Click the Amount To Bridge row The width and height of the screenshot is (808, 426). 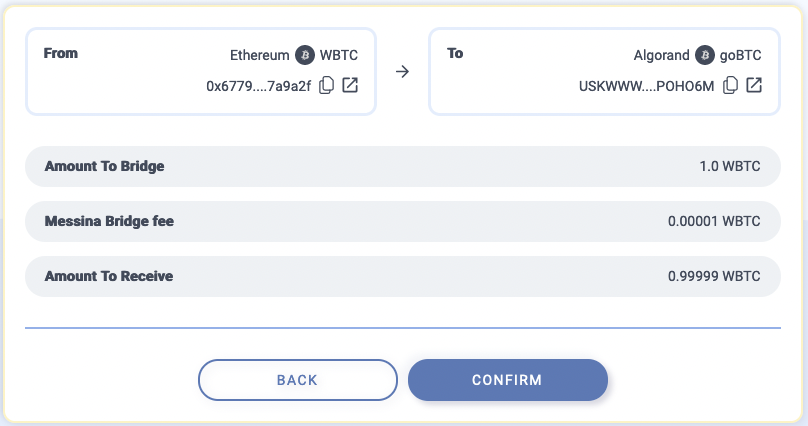coord(402,166)
